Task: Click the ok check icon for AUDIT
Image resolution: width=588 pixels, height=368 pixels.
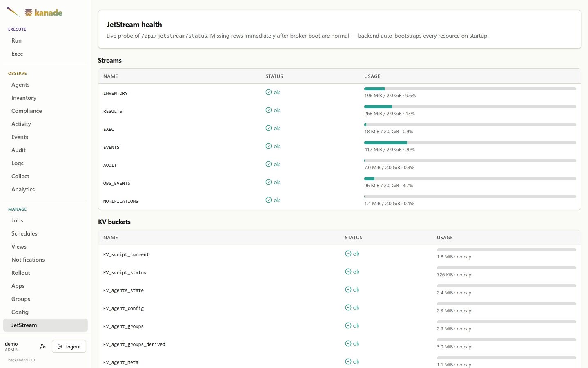Action: click(269, 164)
